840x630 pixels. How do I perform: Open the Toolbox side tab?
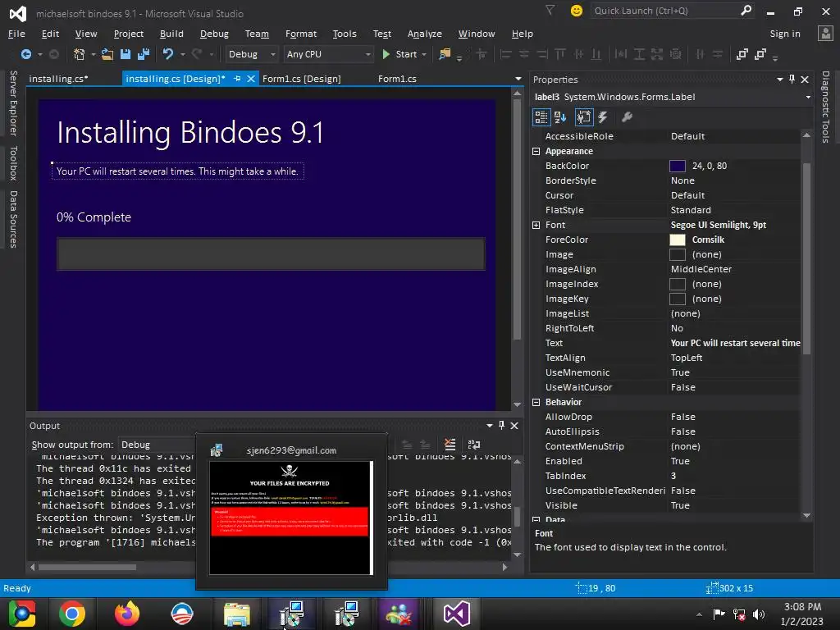point(13,163)
